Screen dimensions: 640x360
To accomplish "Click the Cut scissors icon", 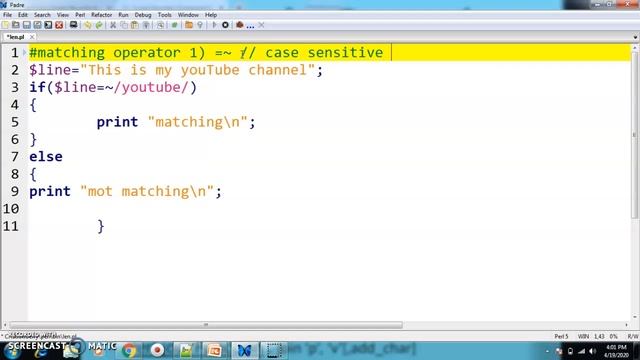I will [113, 25].
